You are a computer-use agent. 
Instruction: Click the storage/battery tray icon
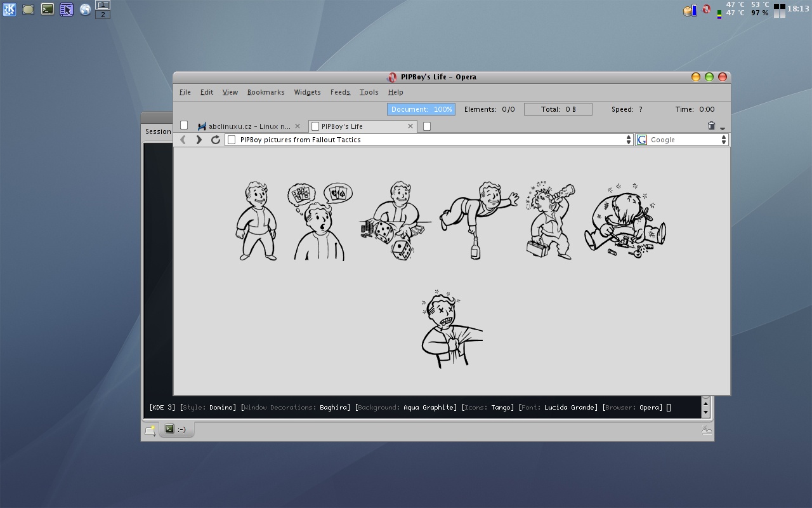click(690, 10)
